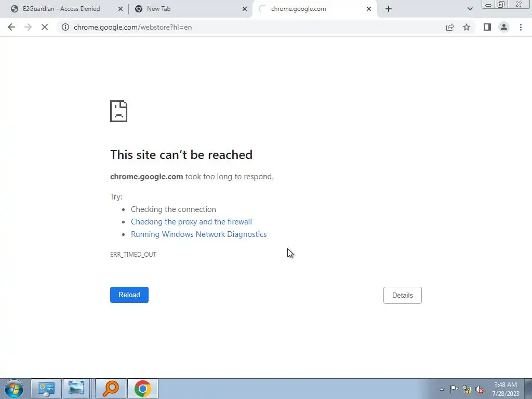This screenshot has width=532, height=399.
Task: Restore down the Chrome window
Action: coord(501,5)
